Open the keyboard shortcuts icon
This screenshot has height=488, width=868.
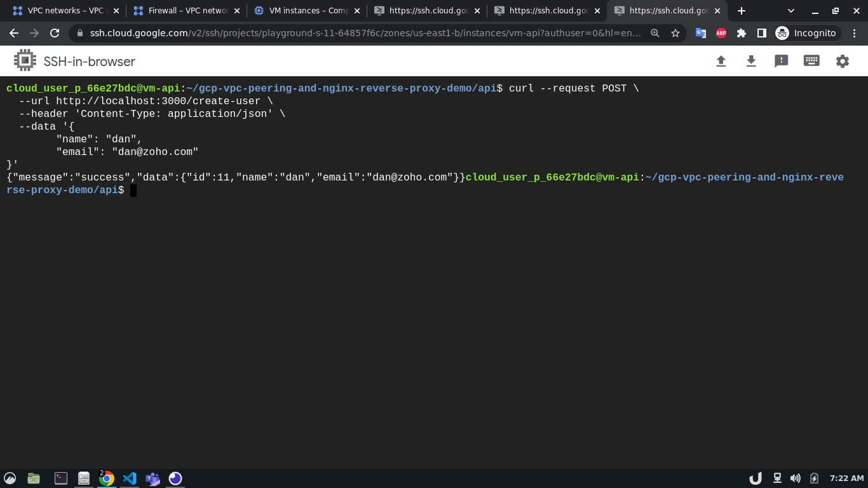[x=811, y=61]
